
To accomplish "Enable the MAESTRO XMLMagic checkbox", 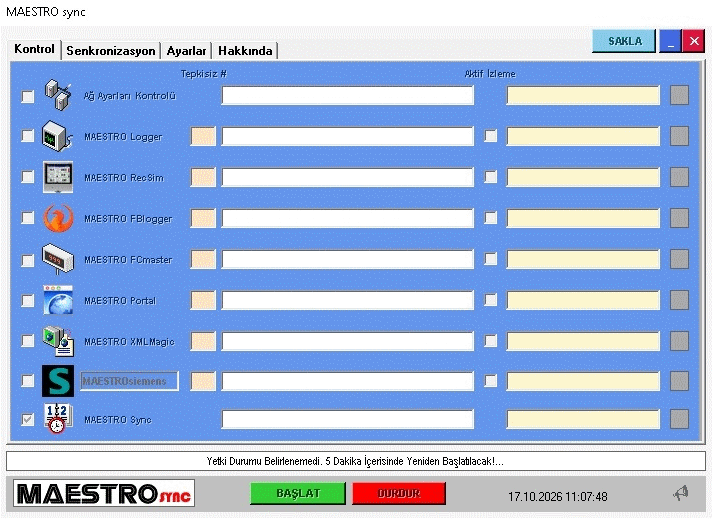I will pyautogui.click(x=28, y=340).
